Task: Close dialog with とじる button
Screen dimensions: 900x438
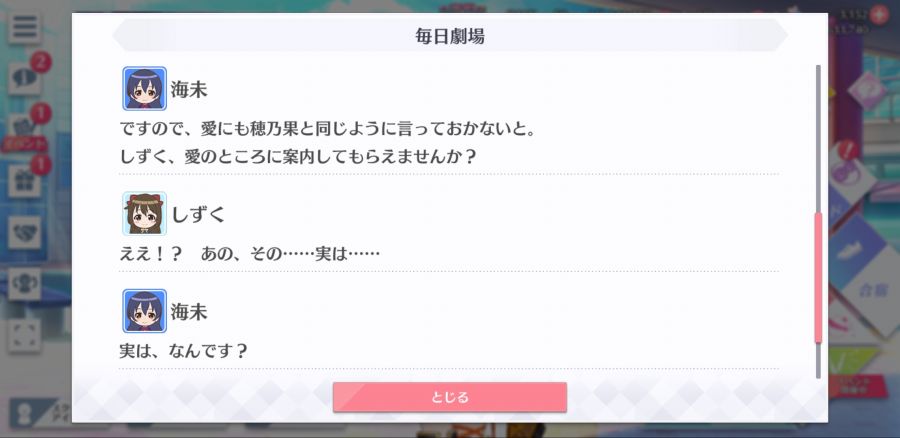Action: tap(449, 397)
